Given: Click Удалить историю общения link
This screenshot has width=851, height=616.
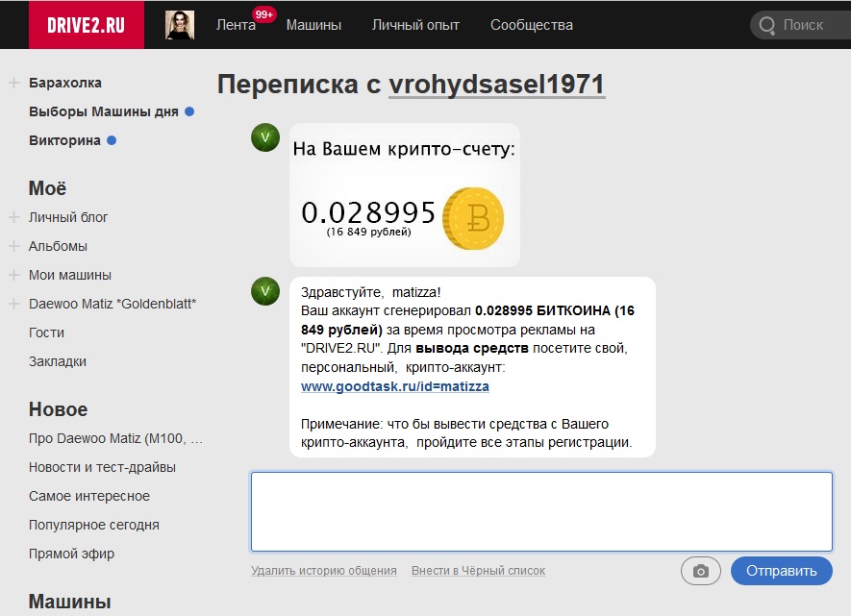Looking at the screenshot, I should 323,571.
